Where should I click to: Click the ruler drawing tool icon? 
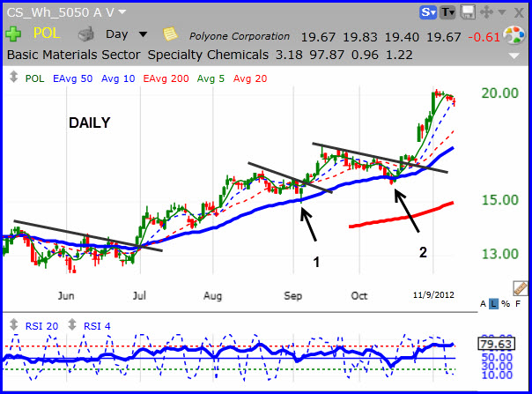click(x=520, y=288)
